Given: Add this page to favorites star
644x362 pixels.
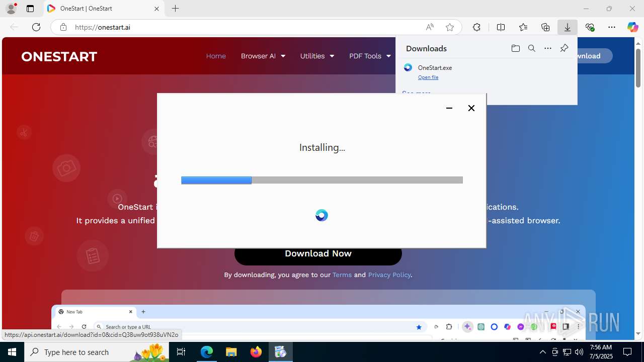Looking at the screenshot, I should [450, 27].
